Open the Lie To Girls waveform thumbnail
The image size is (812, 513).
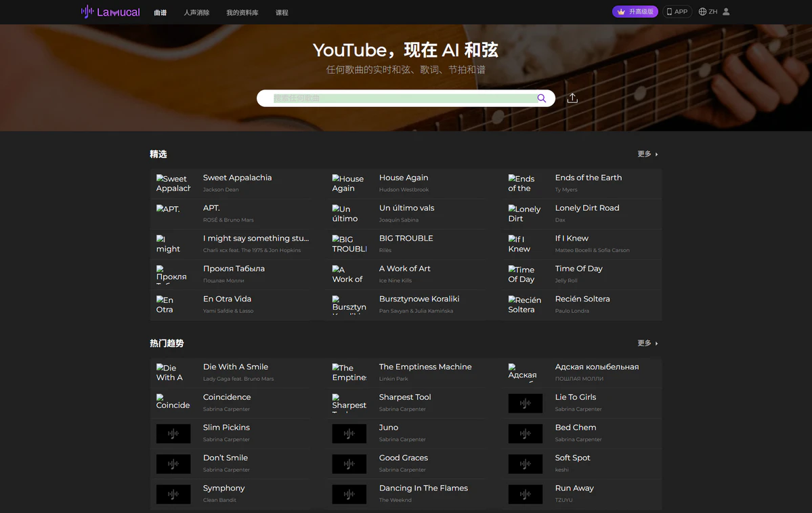point(525,403)
